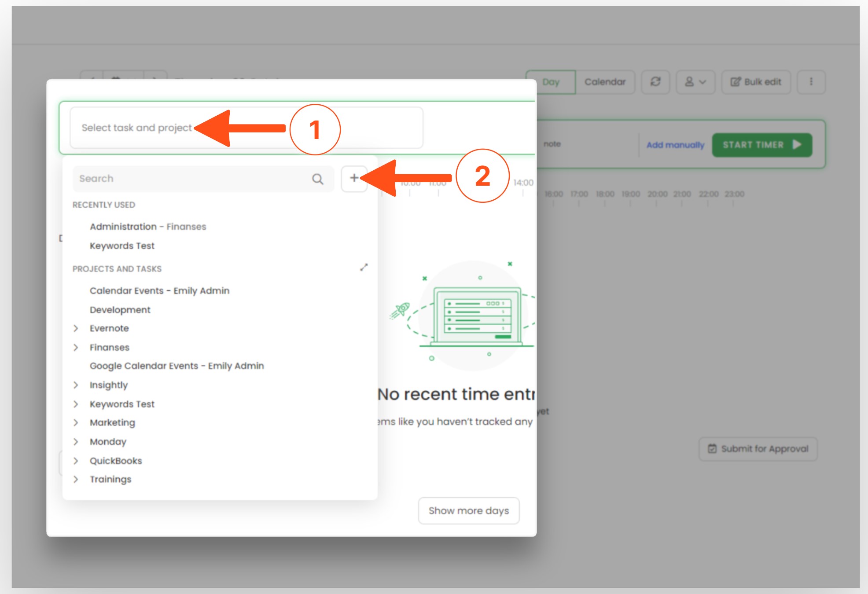Click the expand arrows beside Projects and Tasks

[x=364, y=268]
